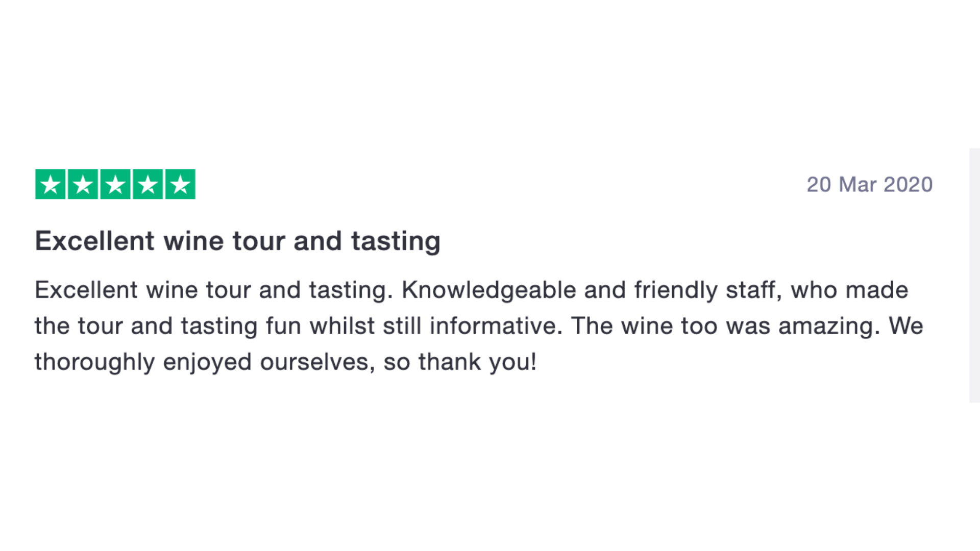Screen dimensions: 980x551
Task: Click 'thank you!' at the review's end
Action: 477,362
